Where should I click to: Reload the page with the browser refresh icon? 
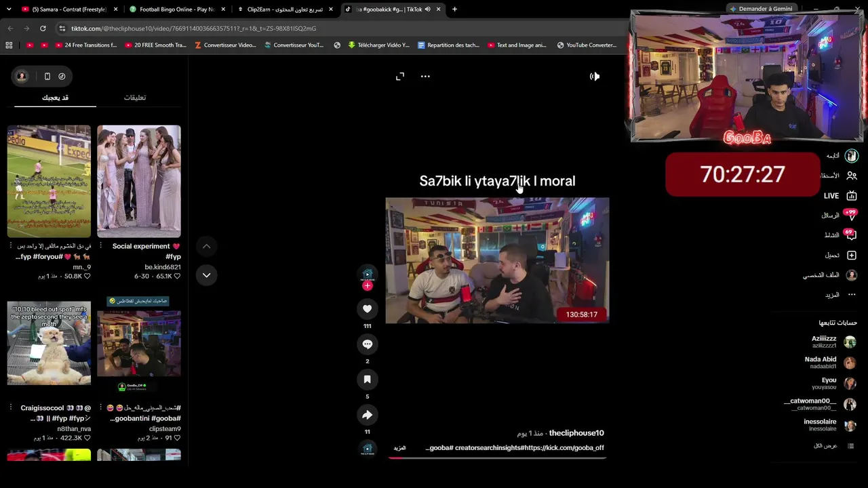tap(43, 28)
